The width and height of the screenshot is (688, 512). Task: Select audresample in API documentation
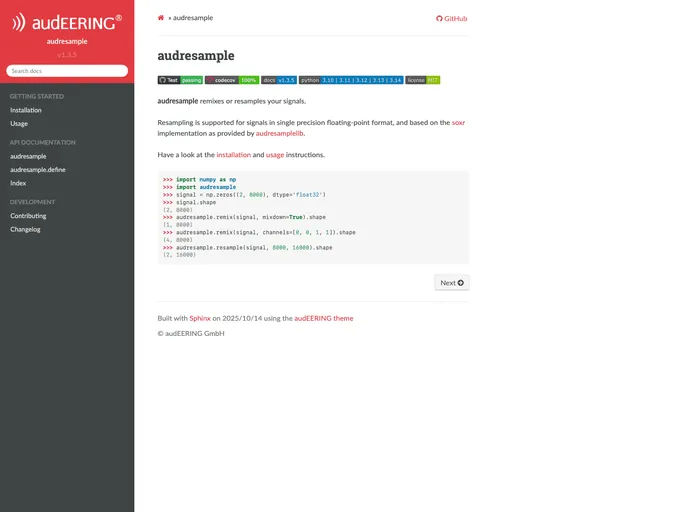[28, 156]
